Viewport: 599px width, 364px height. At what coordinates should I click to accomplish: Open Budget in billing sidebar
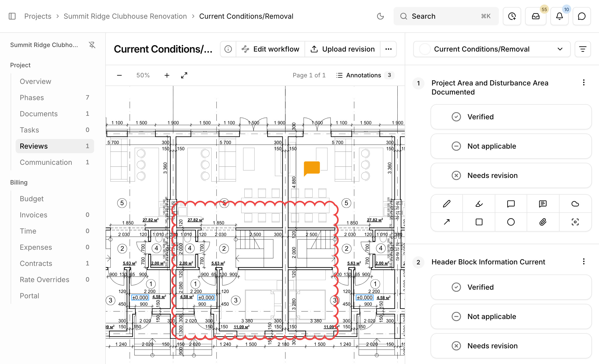tap(55, 199)
